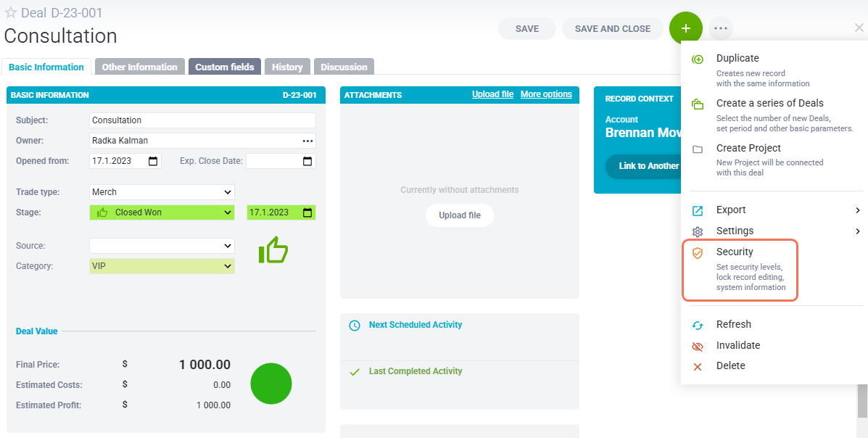
Task: Click the SAVE AND CLOSE button
Action: point(613,29)
